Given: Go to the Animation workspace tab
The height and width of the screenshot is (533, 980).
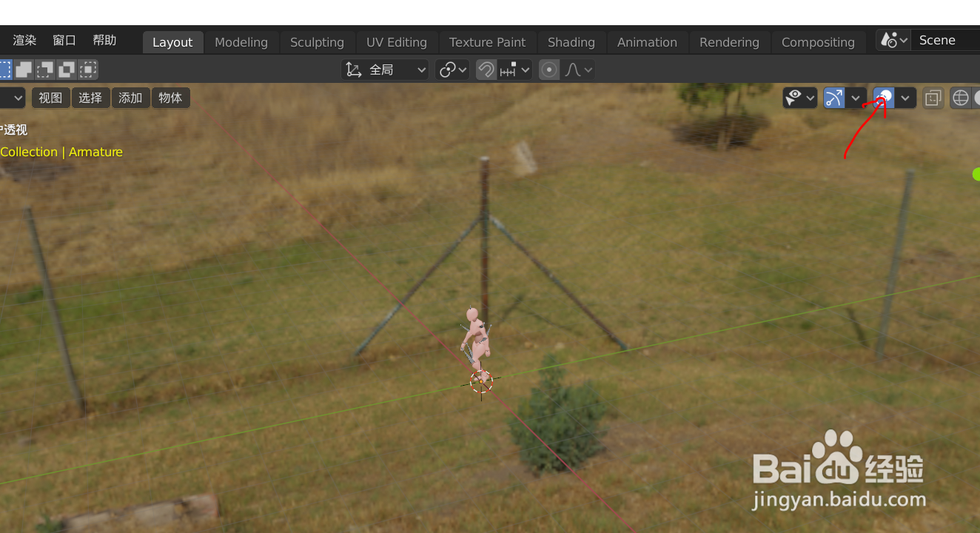Looking at the screenshot, I should [647, 42].
